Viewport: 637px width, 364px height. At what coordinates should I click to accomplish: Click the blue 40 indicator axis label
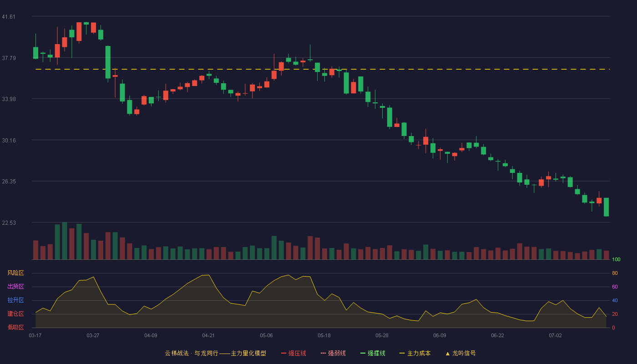(615, 301)
